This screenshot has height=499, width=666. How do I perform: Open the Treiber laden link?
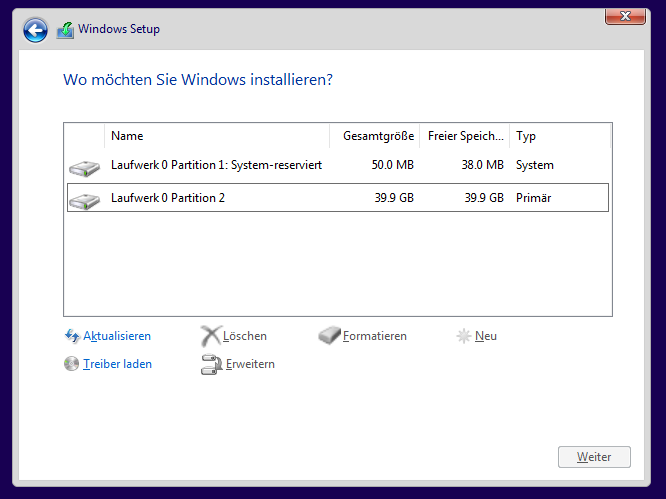pyautogui.click(x=117, y=364)
